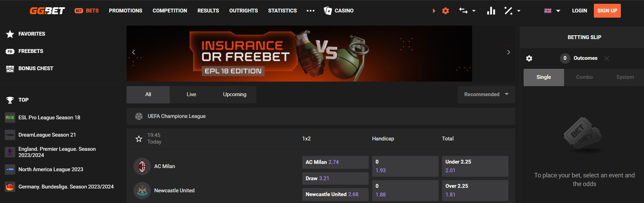The height and width of the screenshot is (203, 644).
Task: Click the GG.BET logo
Action: click(x=47, y=10)
